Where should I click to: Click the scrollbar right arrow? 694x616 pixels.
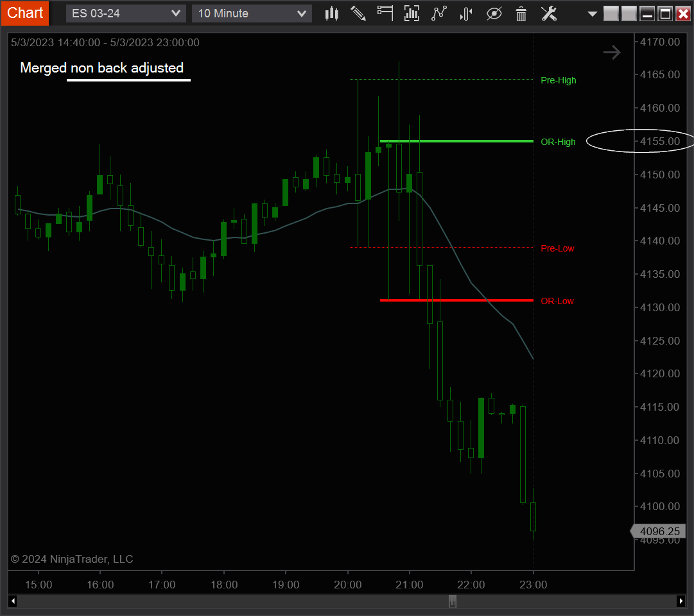(x=681, y=601)
